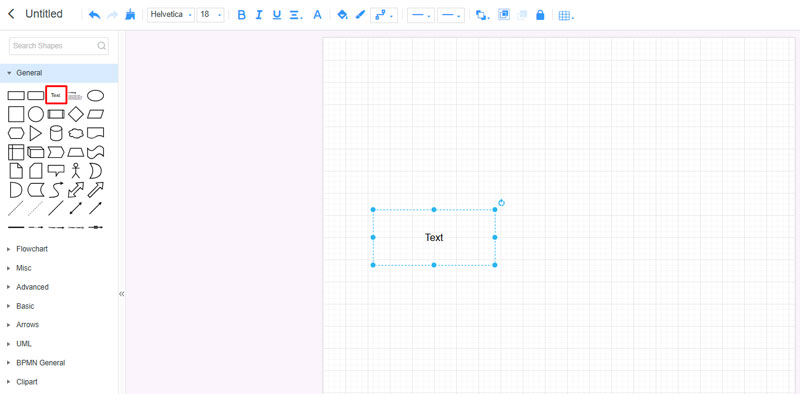Open the font size 18 dropdown
The height and width of the screenshot is (394, 800).
210,15
